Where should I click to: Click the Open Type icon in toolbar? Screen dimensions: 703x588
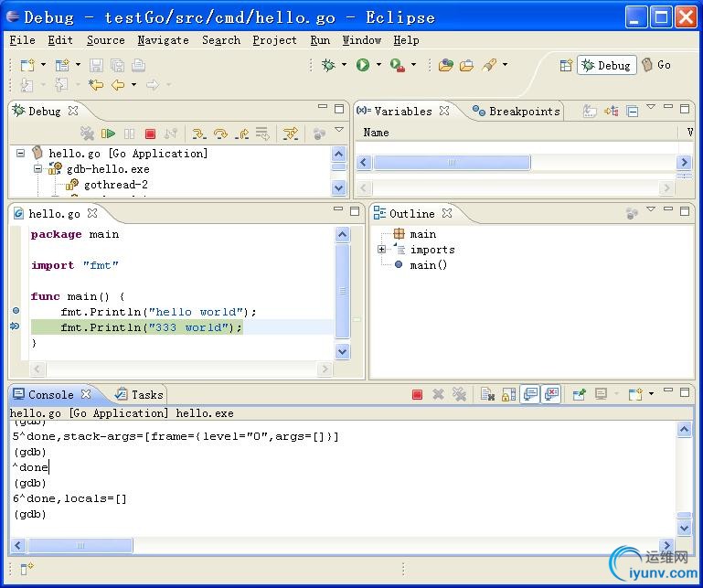pos(445,66)
